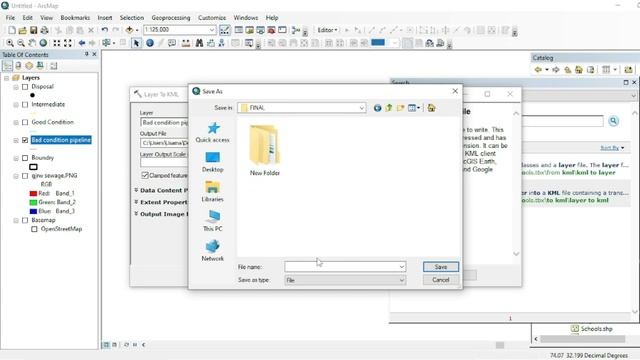The height and width of the screenshot is (360, 640).
Task: Undo the last action
Action: pos(105,30)
